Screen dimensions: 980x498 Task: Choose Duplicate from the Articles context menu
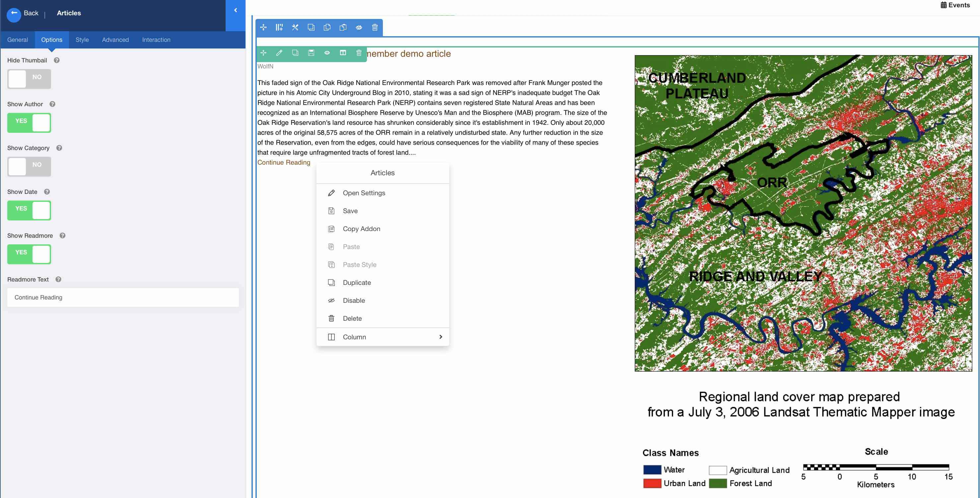(356, 283)
